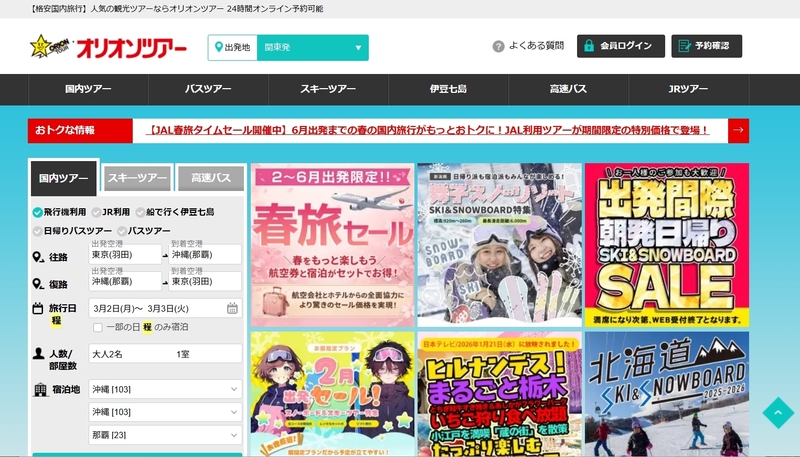Click the 予約確認 button
This screenshot has height=457, width=800.
pyautogui.click(x=707, y=46)
